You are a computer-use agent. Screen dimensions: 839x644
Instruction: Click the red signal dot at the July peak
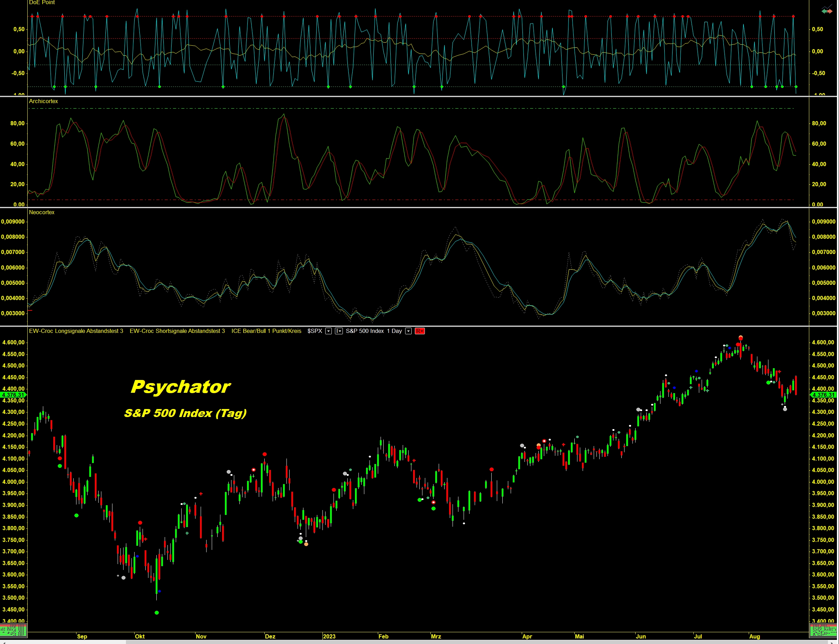740,338
